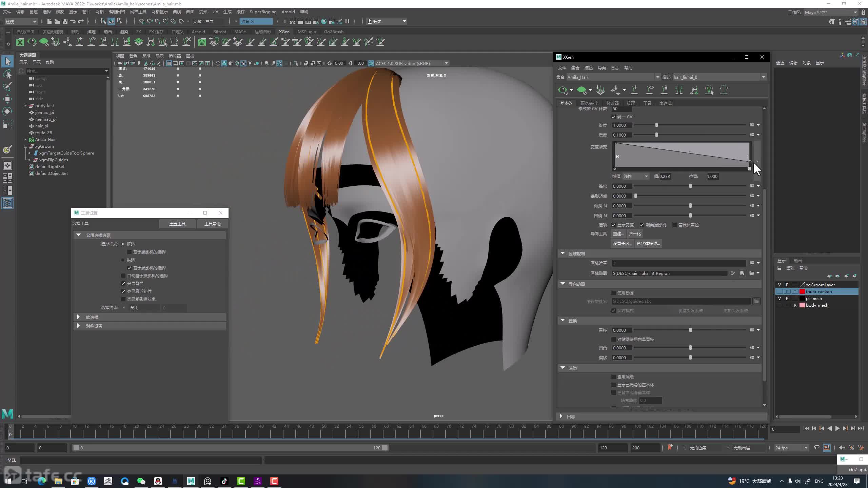Click the 管状体梳理... button
868x488 pixels.
coord(648,244)
